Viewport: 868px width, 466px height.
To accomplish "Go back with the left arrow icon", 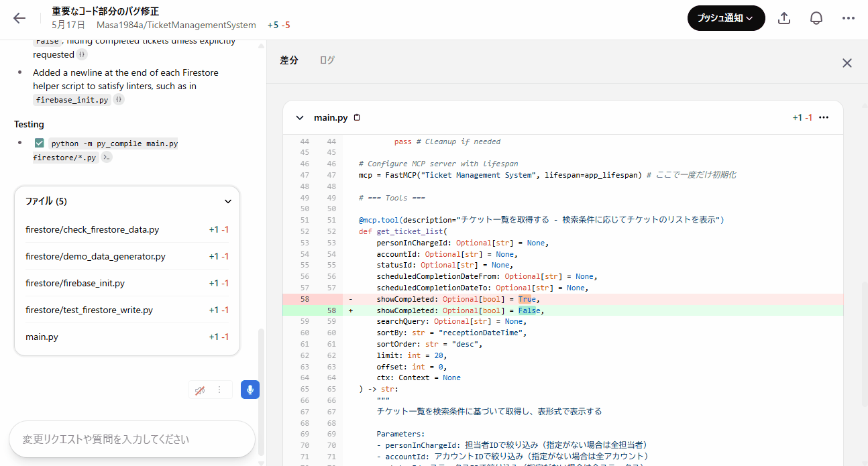I will click(x=19, y=18).
